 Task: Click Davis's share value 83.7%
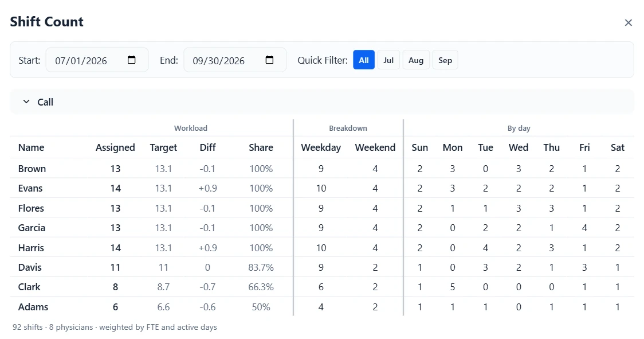click(261, 267)
